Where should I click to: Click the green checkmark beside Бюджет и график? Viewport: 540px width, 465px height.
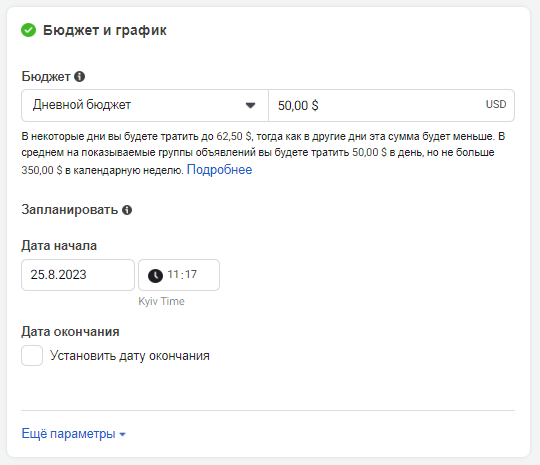click(x=28, y=30)
